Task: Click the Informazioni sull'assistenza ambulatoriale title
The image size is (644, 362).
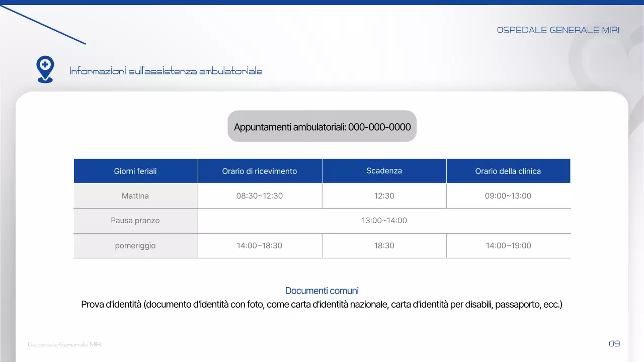Action: tap(166, 71)
